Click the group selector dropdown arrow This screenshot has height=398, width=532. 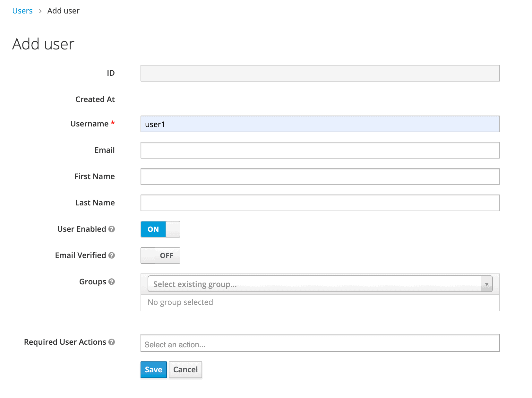(x=487, y=284)
